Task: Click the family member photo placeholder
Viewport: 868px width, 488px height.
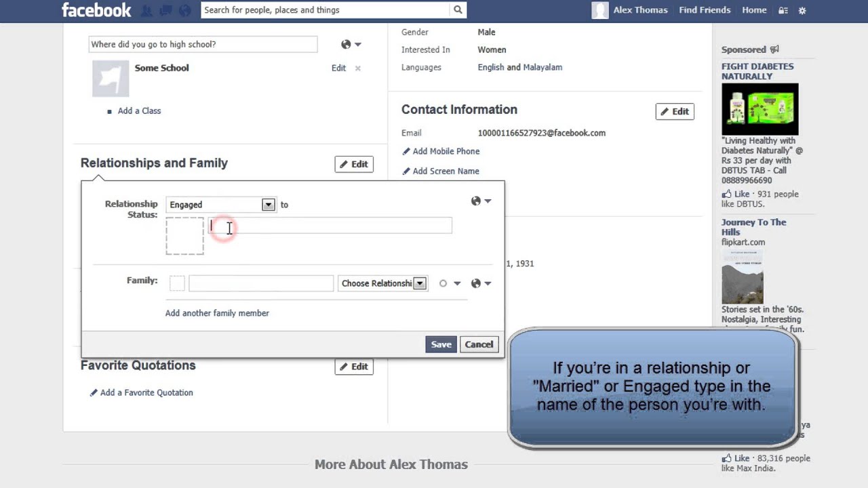Action: click(x=177, y=283)
